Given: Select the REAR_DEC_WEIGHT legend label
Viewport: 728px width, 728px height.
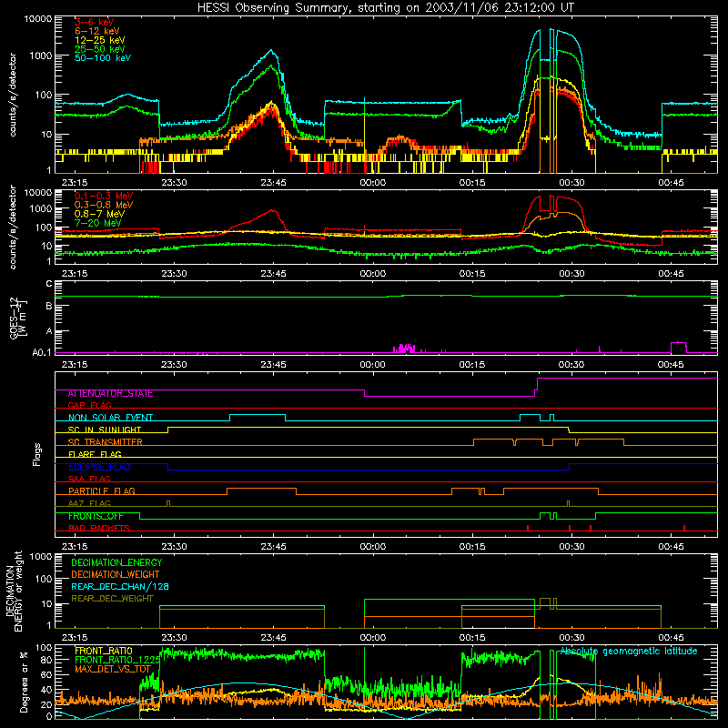Looking at the screenshot, I should click(x=112, y=599).
